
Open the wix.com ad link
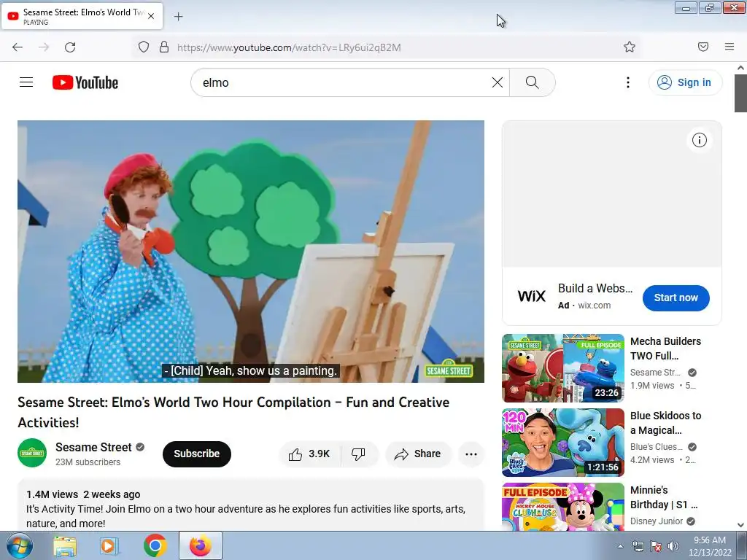point(594,306)
